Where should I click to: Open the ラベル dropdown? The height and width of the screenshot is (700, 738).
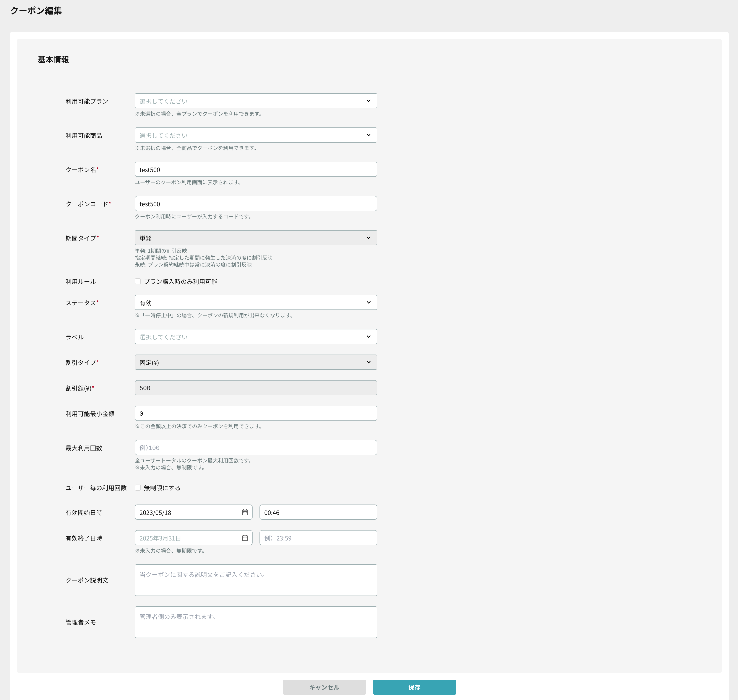click(256, 337)
